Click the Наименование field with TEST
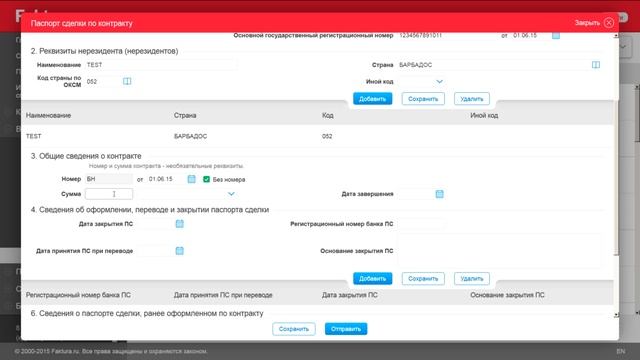The image size is (640, 360). click(x=161, y=65)
